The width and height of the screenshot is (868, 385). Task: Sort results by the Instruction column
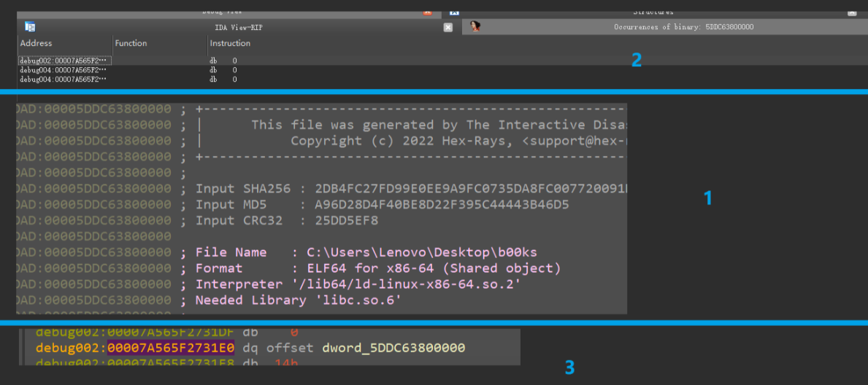[230, 43]
